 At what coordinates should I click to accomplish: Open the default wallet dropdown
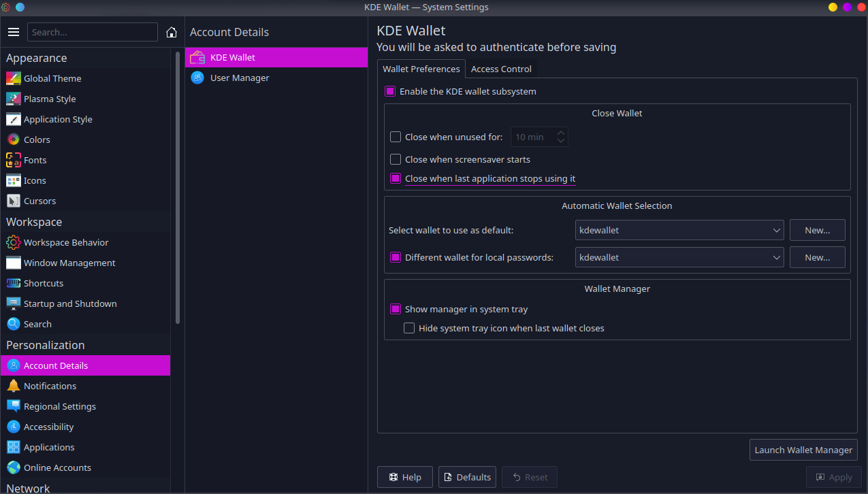pyautogui.click(x=679, y=230)
